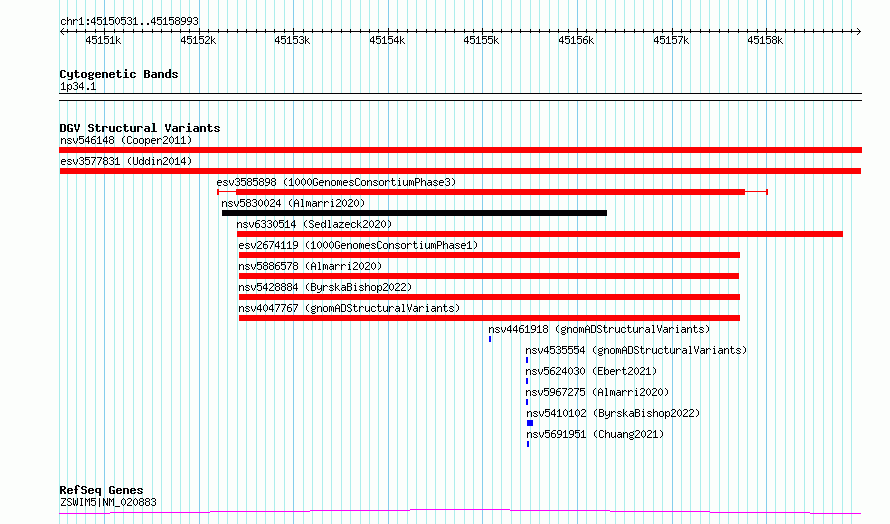890x524 pixels.
Task: Click the 45152k ruler label
Action: (198, 40)
